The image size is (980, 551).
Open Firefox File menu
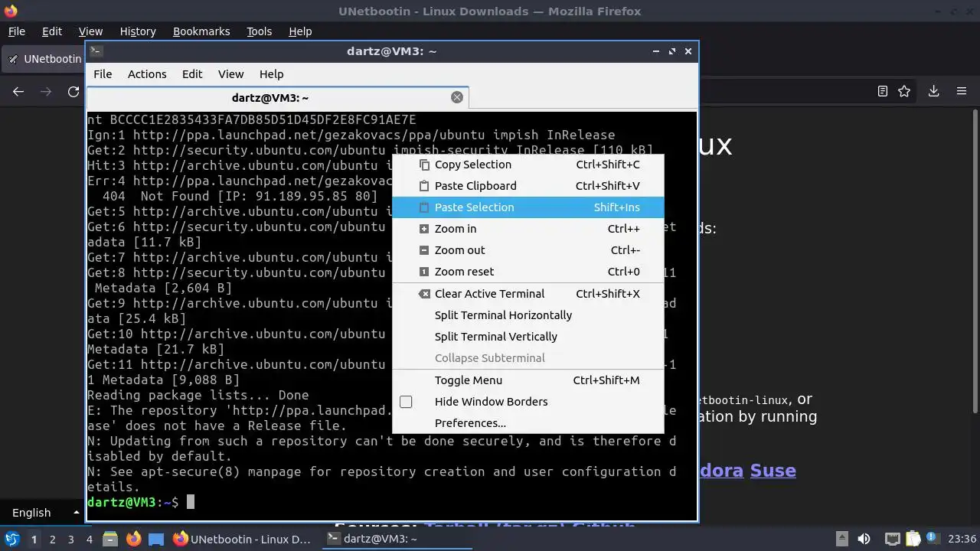[x=17, y=31]
